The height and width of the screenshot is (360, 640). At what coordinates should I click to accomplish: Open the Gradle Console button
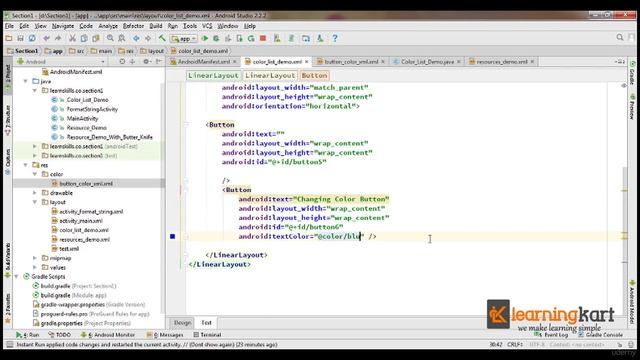600,335
